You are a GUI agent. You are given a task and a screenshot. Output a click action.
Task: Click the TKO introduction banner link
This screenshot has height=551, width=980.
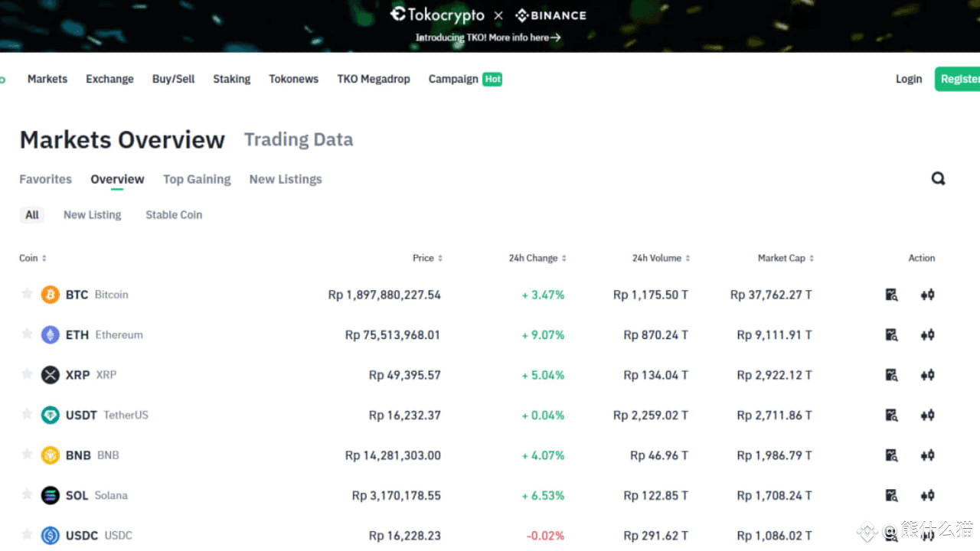488,37
